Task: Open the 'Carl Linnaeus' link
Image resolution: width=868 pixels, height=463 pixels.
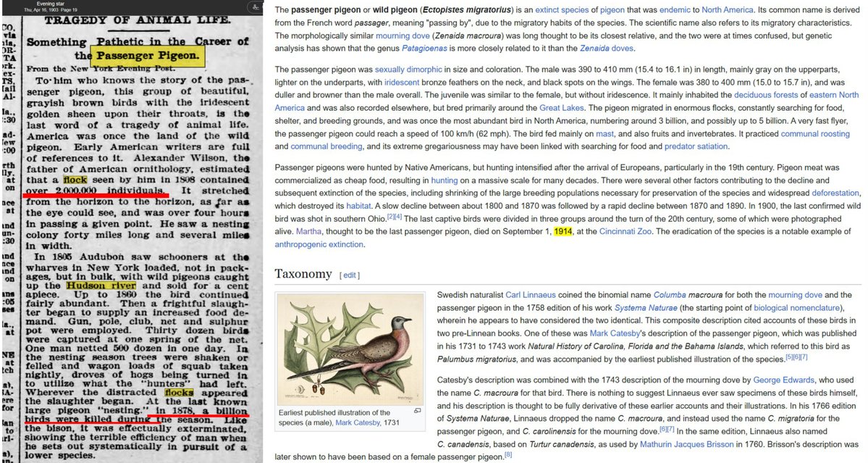Action: pos(531,295)
